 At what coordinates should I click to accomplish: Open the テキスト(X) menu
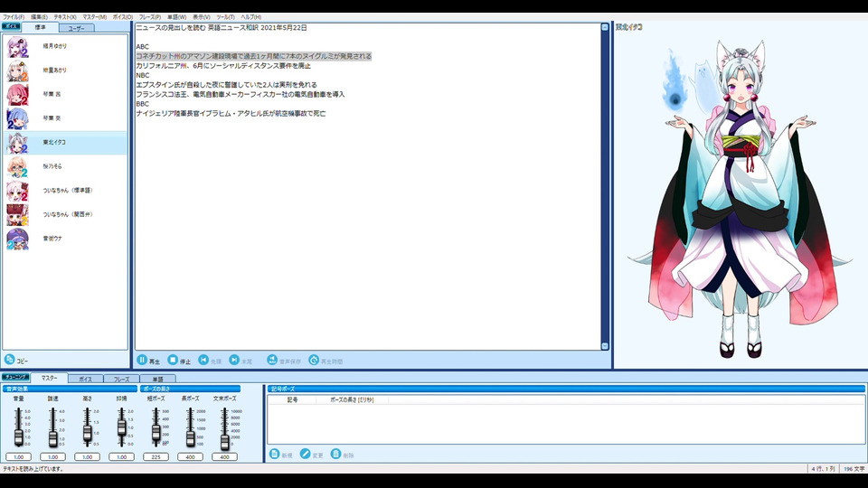point(65,17)
